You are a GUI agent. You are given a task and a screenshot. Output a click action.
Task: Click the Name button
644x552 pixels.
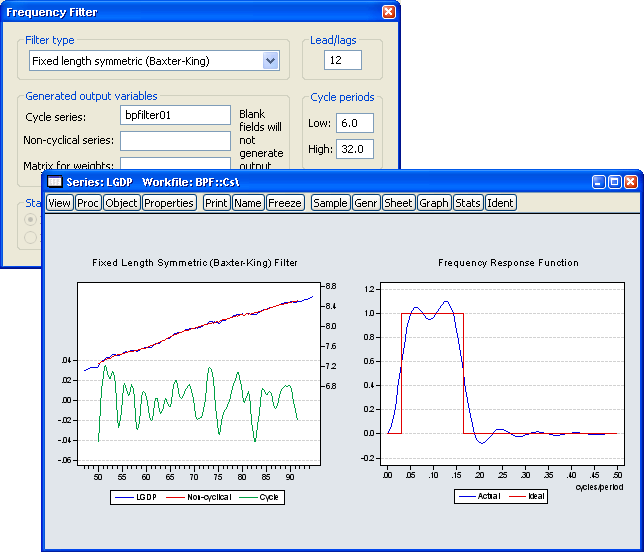(x=248, y=203)
